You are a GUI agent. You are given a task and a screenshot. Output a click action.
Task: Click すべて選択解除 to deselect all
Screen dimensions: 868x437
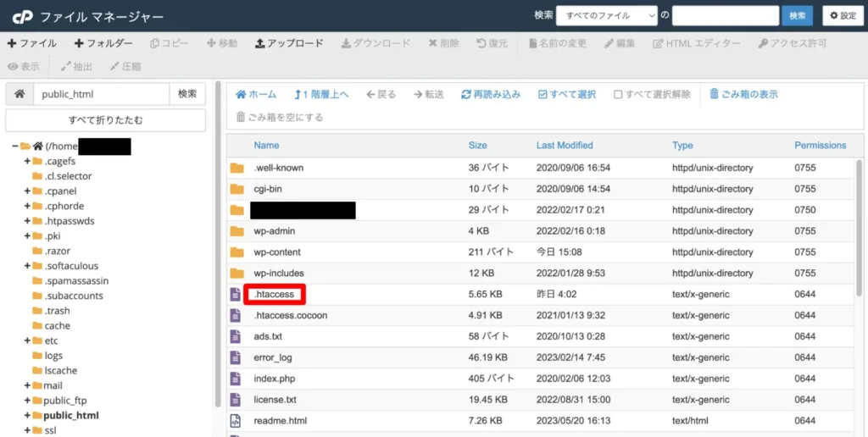[x=652, y=95]
